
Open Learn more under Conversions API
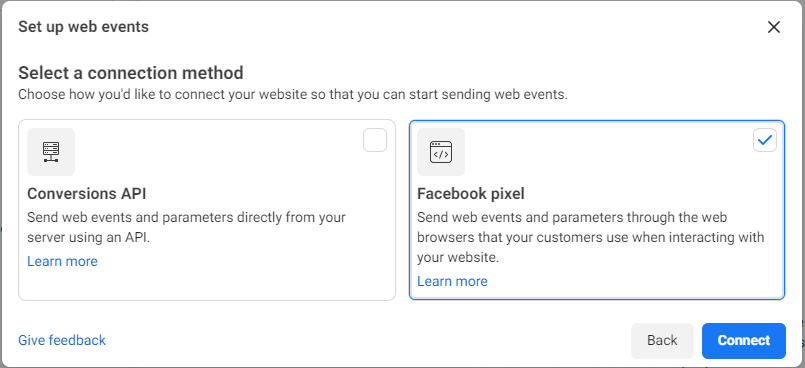pyautogui.click(x=62, y=261)
